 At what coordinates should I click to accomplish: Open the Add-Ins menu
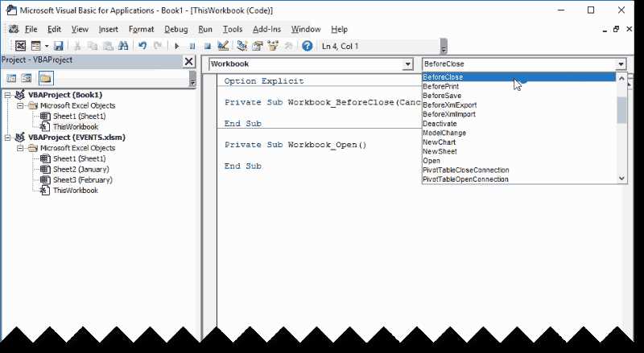point(267,29)
